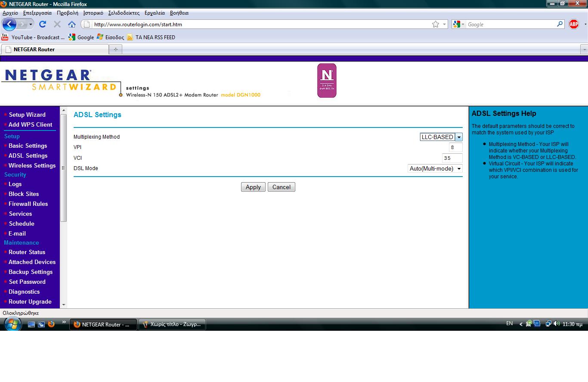
Task: Bookmark this page with star icon
Action: [436, 25]
